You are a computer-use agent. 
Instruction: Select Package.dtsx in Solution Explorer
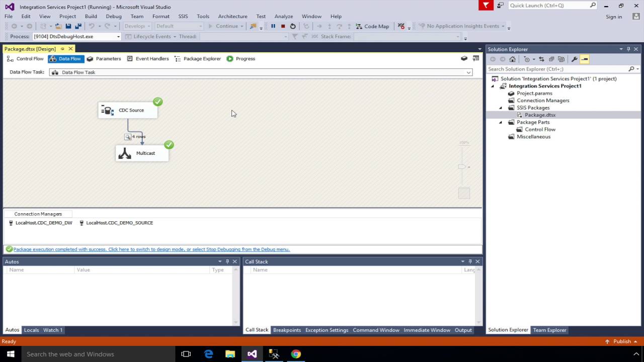pos(540,115)
